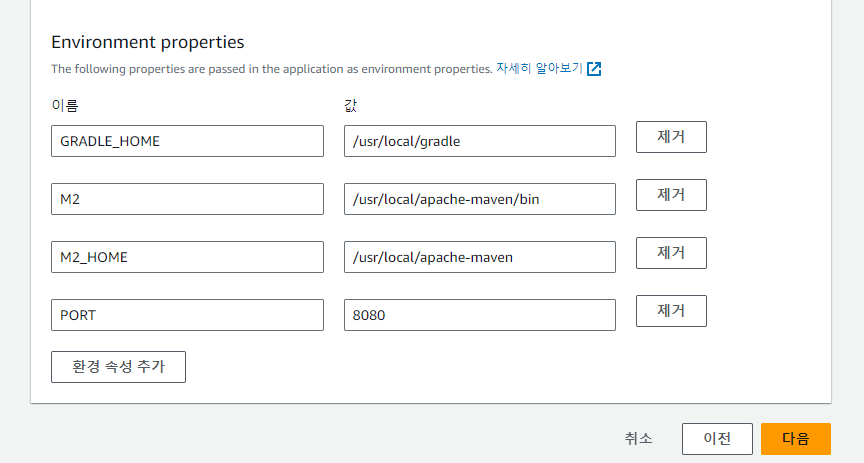Select the PORT name field

(187, 315)
